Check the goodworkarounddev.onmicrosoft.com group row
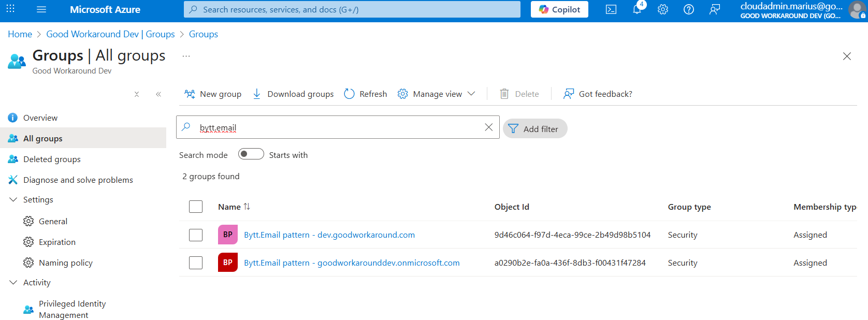 point(196,263)
